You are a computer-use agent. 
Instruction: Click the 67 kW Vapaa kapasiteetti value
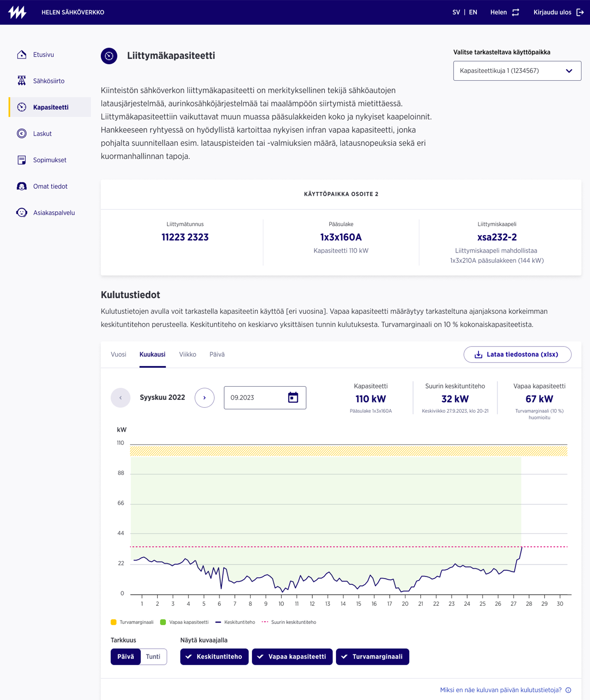click(x=539, y=399)
